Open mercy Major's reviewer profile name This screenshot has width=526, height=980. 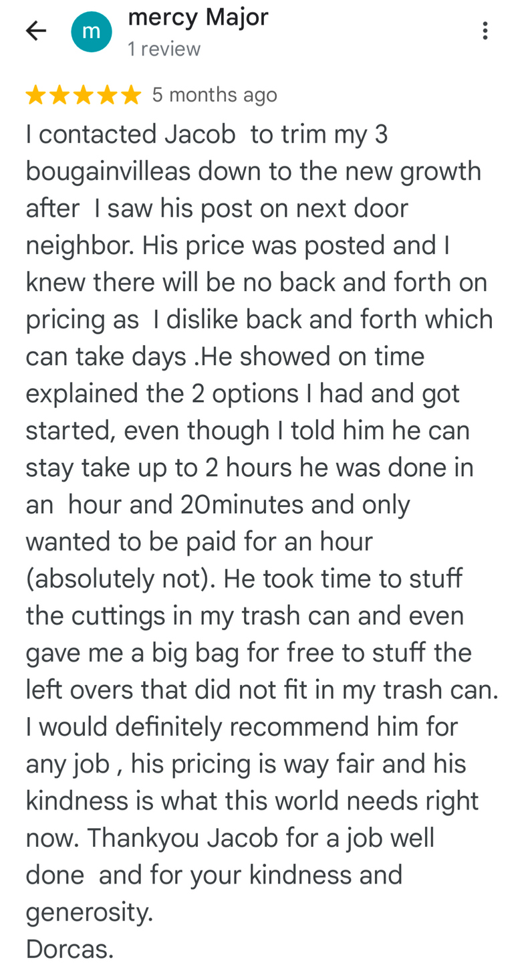(198, 17)
